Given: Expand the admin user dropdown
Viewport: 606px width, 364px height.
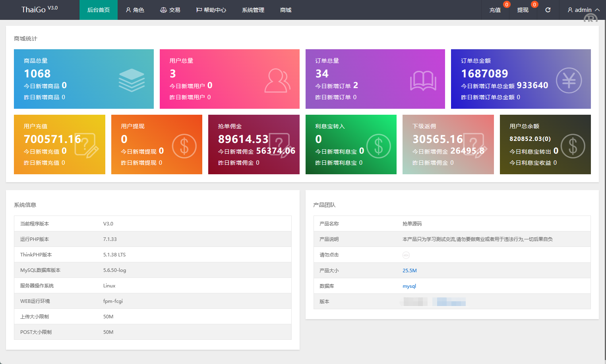Looking at the screenshot, I should [583, 10].
